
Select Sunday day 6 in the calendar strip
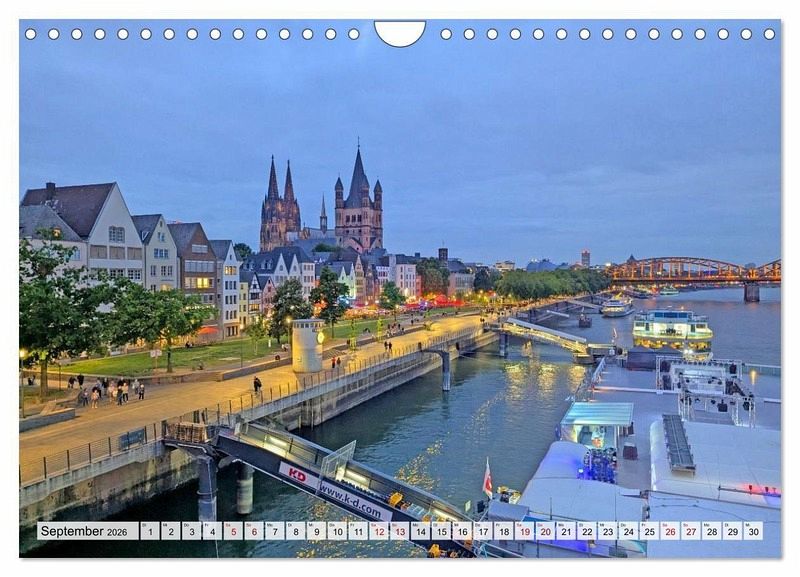[254, 531]
